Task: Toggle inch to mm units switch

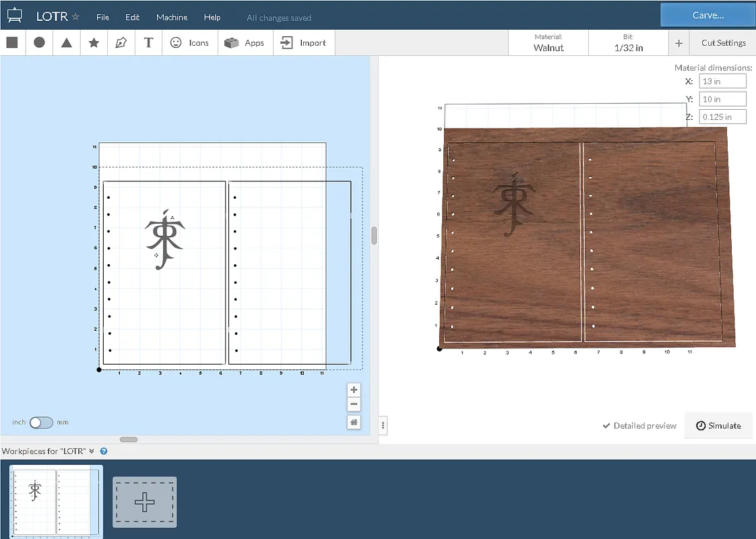Action: tap(41, 422)
